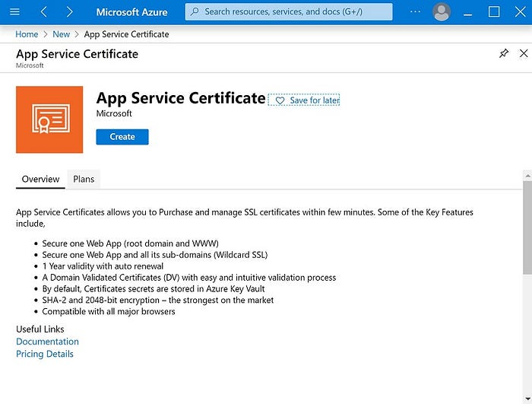Click 'Secure one Web App (root domain and WWW)'
The height and width of the screenshot is (404, 532).
click(130, 243)
